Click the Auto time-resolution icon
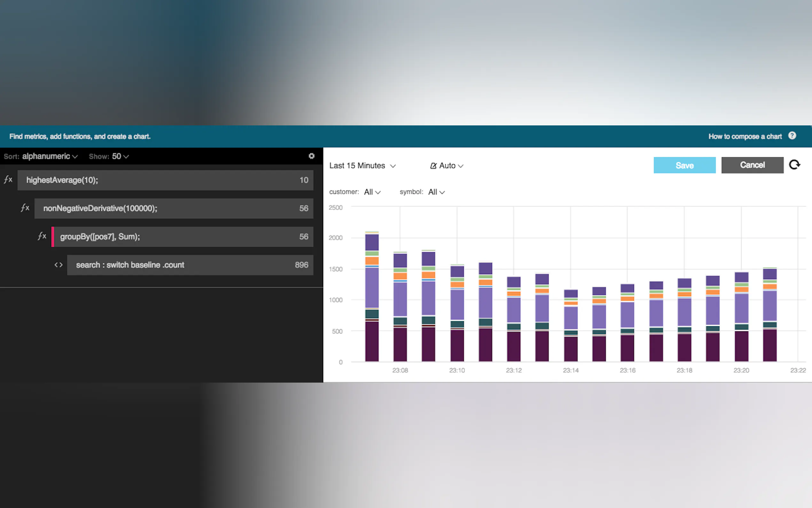This screenshot has width=812, height=508. (x=433, y=166)
